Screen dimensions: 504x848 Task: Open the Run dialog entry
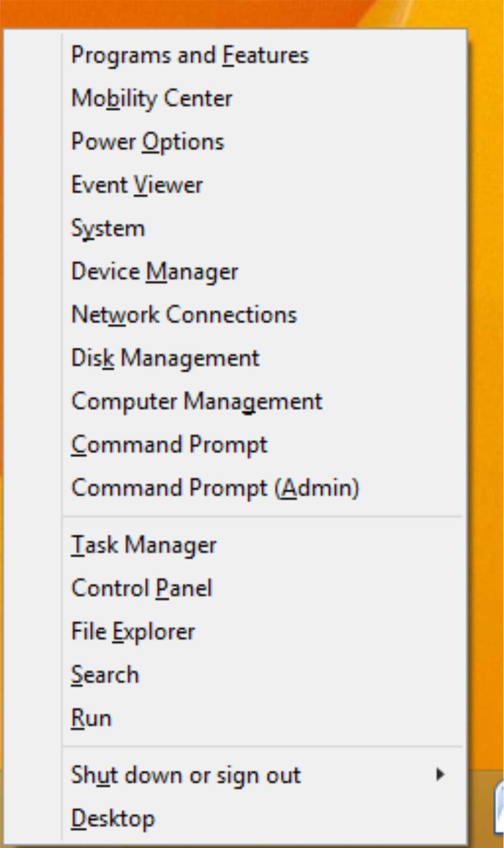[91, 718]
